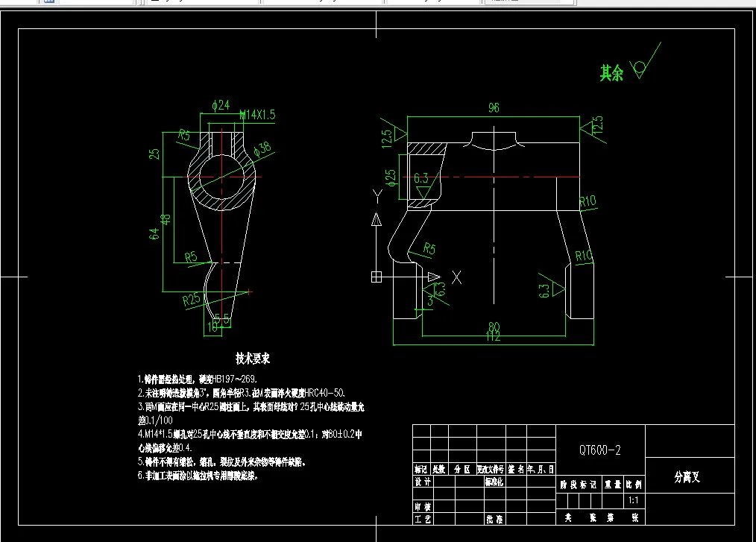Click the 批准 title block label
756x542 pixels.
(x=494, y=520)
